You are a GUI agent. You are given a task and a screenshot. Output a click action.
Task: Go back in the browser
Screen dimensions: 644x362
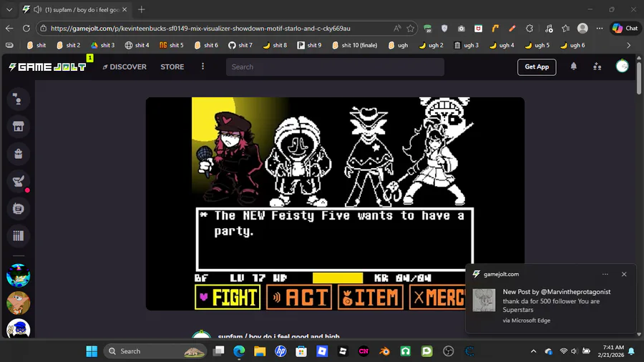[9, 29]
